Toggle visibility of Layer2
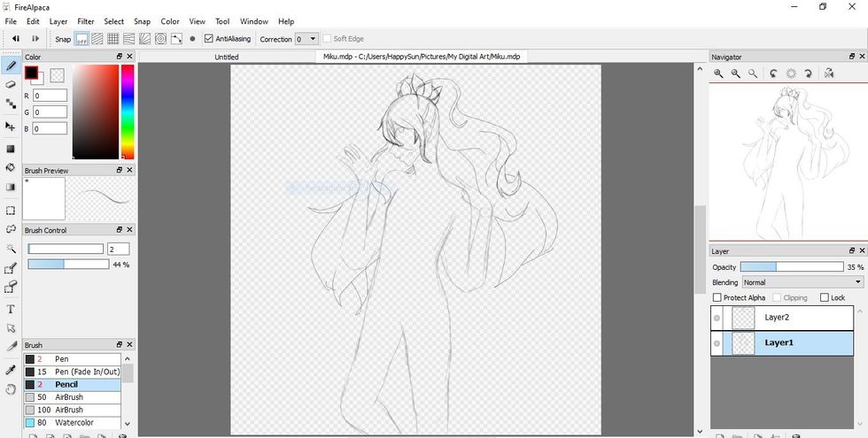Viewport: 868px width, 438px height. [x=717, y=318]
